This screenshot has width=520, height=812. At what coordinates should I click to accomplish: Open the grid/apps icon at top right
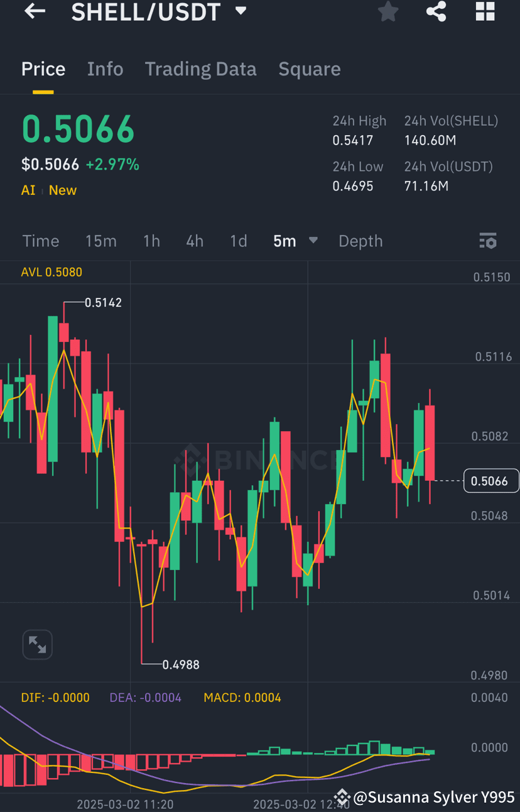pyautogui.click(x=485, y=11)
